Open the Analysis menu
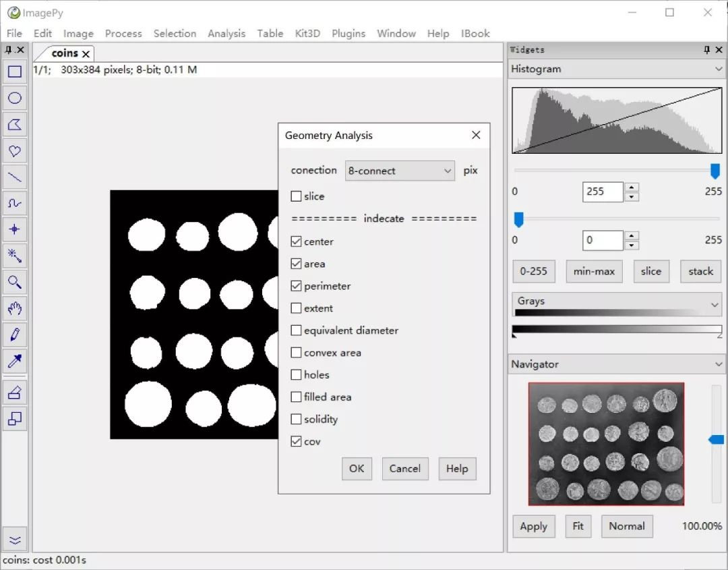728x570 pixels. 226,33
